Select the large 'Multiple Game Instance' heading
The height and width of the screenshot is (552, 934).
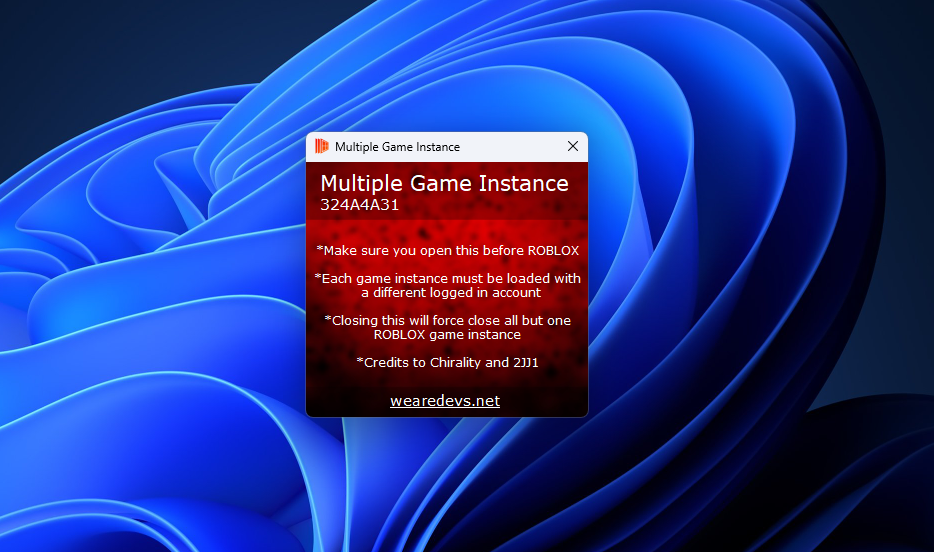(444, 183)
